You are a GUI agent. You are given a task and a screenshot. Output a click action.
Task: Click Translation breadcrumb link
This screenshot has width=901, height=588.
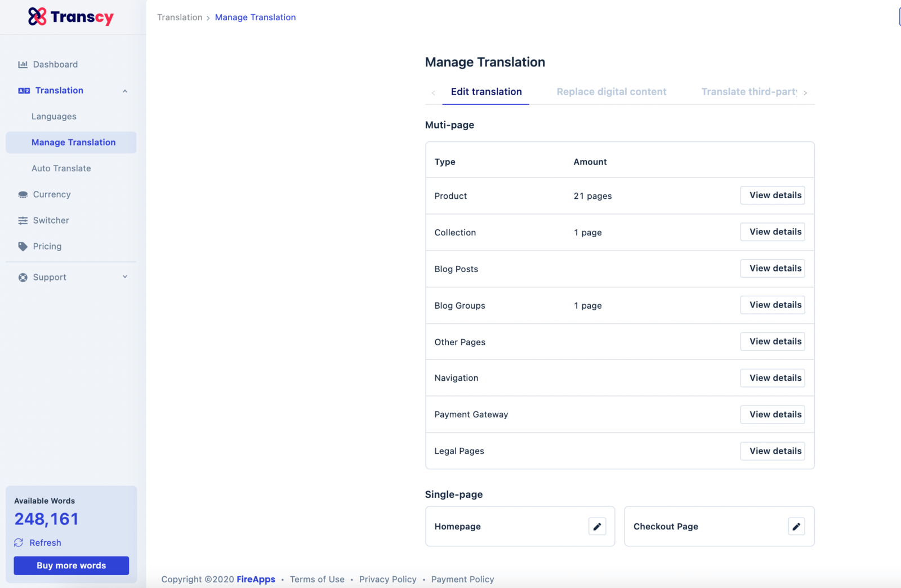pos(180,17)
